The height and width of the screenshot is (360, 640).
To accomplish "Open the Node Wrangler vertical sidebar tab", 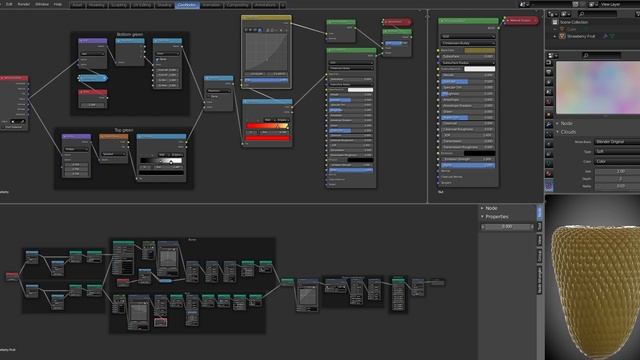I will [x=539, y=280].
